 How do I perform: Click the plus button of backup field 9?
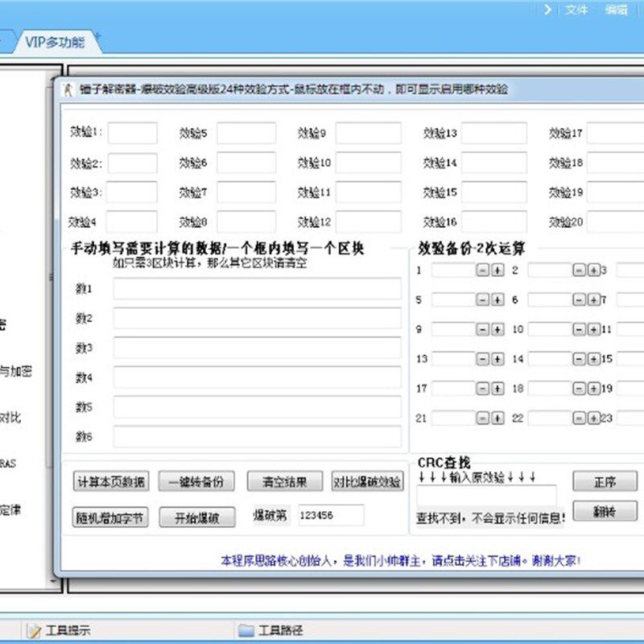pyautogui.click(x=497, y=329)
